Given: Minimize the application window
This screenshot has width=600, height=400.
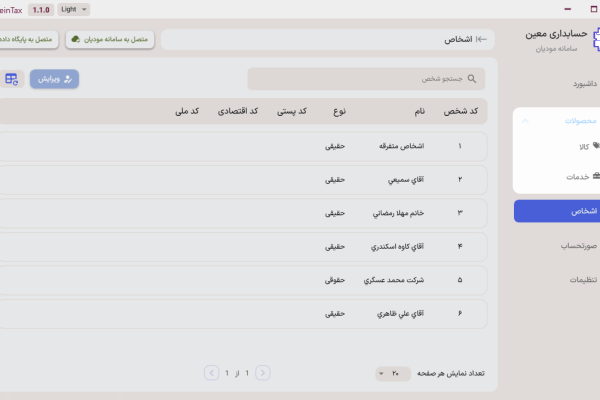Looking at the screenshot, I should (567, 9).
